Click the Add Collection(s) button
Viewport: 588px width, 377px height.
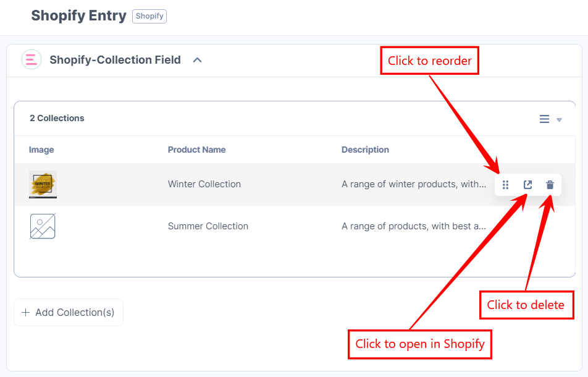(68, 312)
